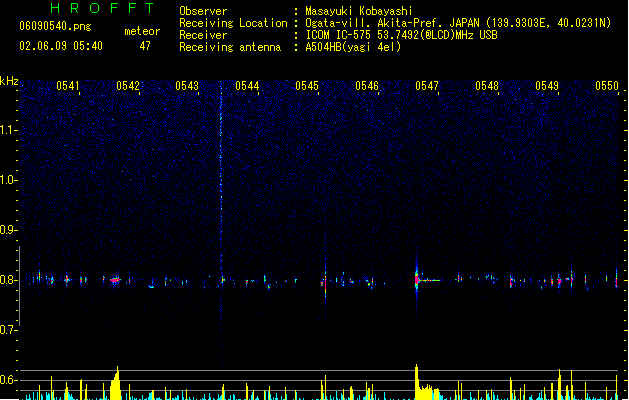The height and width of the screenshot is (400, 629).
Task: Click the 1.1 kHz axis label
Action: coord(8,130)
